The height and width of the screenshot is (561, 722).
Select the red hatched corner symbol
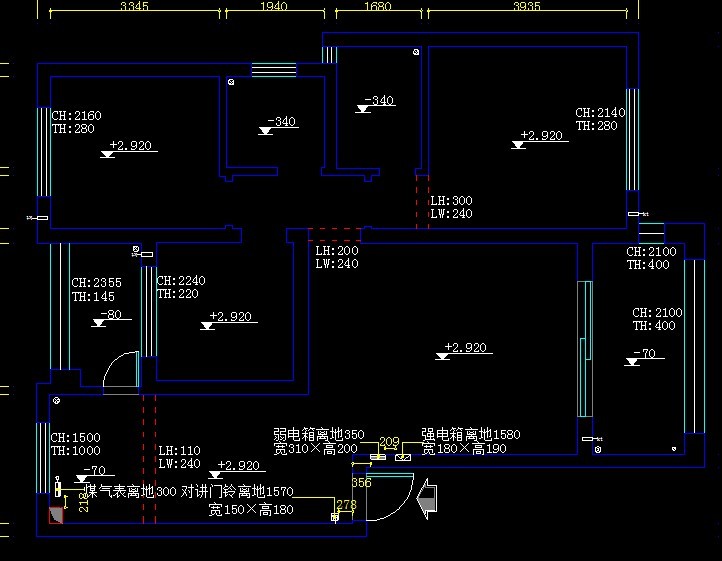click(56, 514)
